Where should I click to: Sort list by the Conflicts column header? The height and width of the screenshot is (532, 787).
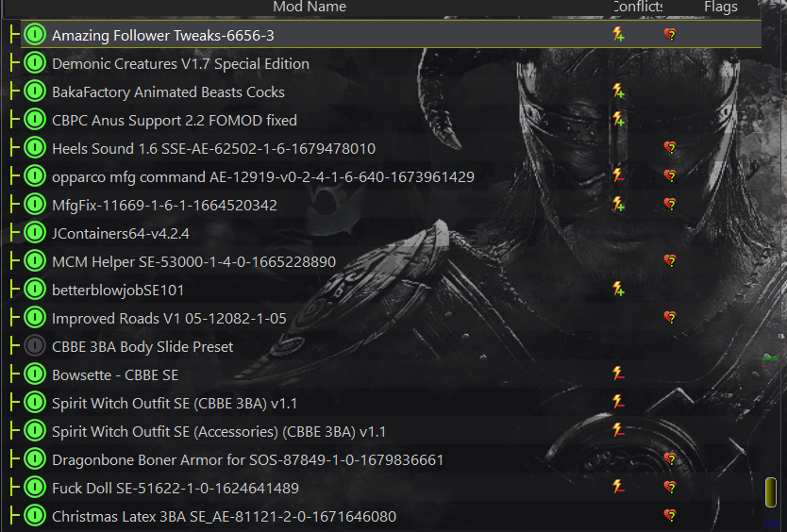tap(637, 7)
